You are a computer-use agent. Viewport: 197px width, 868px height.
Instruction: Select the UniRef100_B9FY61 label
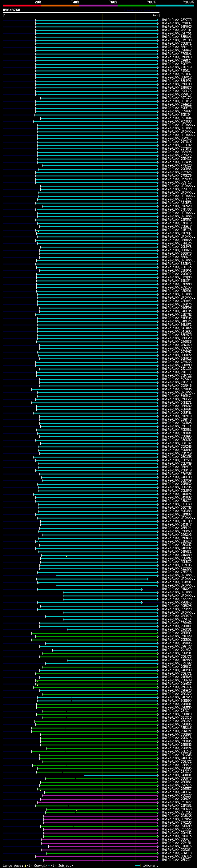(177, 33)
